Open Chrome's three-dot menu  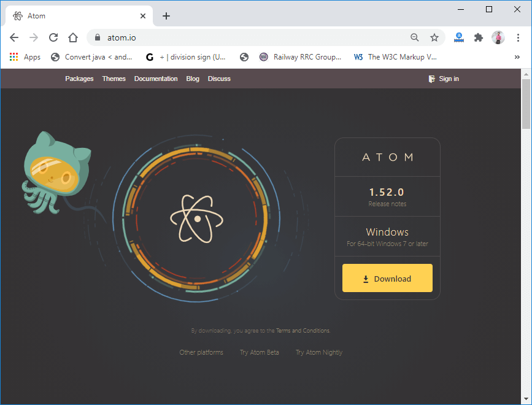(518, 37)
